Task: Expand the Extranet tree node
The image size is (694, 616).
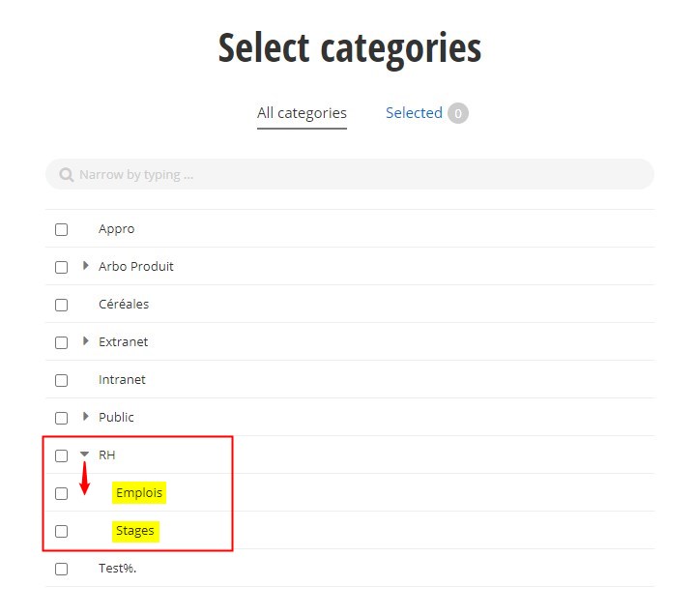Action: point(86,341)
